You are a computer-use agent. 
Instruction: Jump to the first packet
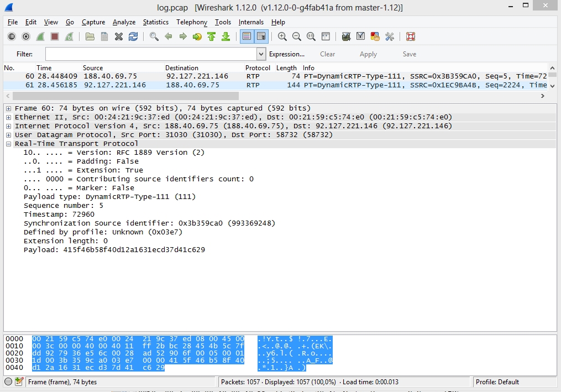(x=212, y=36)
